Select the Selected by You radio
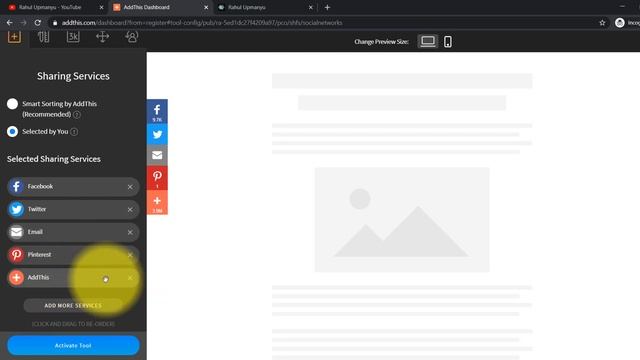Image resolution: width=640 pixels, height=360 pixels. point(12,131)
